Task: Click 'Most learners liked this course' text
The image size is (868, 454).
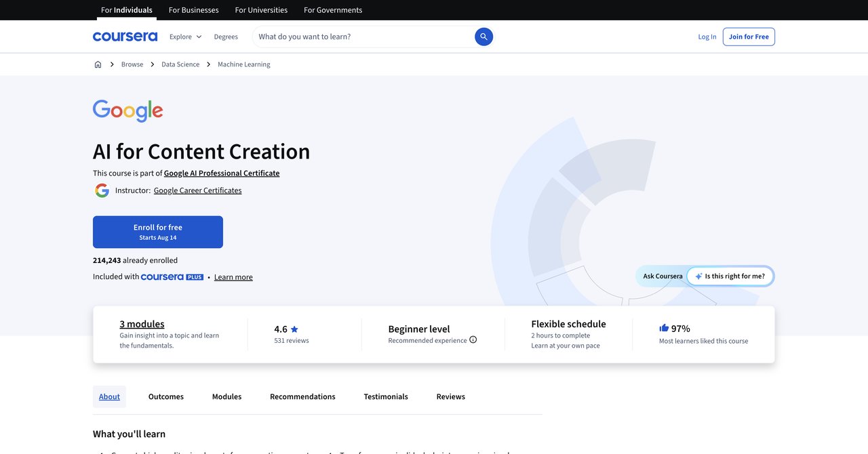Action: (704, 341)
